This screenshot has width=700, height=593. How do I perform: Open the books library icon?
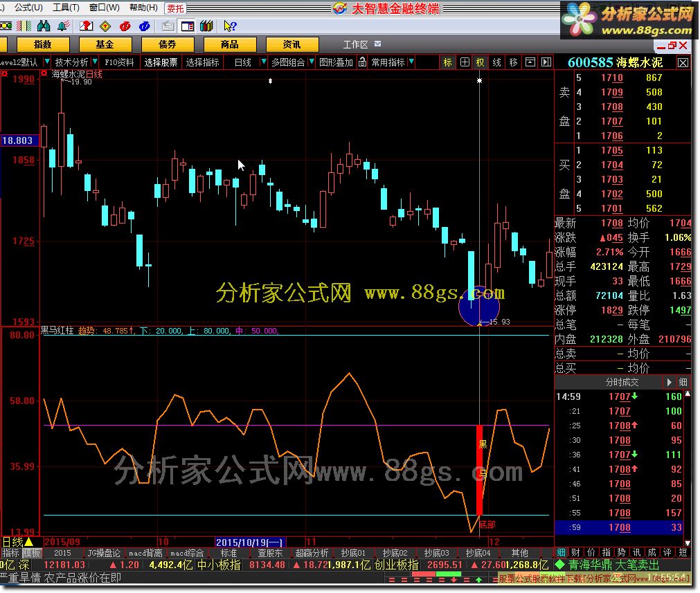206,26
